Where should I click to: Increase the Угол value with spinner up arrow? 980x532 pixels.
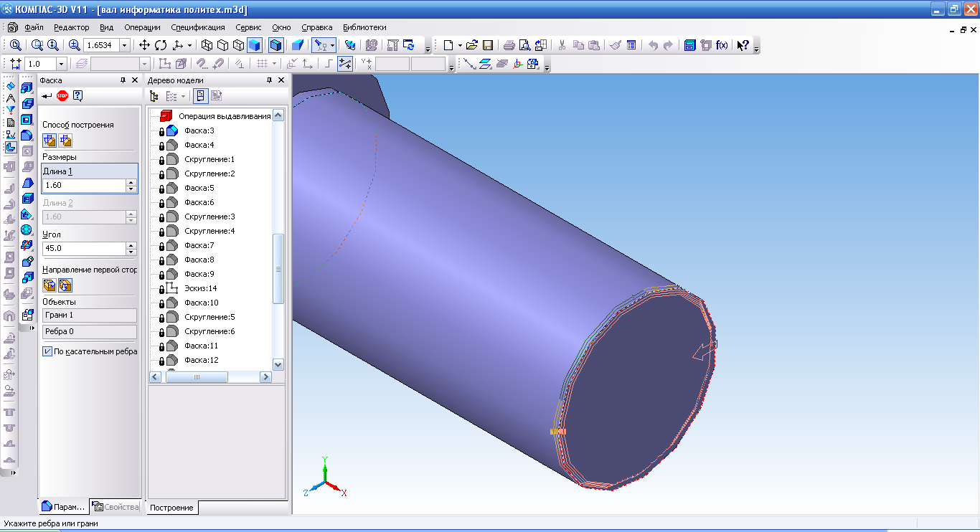point(131,245)
